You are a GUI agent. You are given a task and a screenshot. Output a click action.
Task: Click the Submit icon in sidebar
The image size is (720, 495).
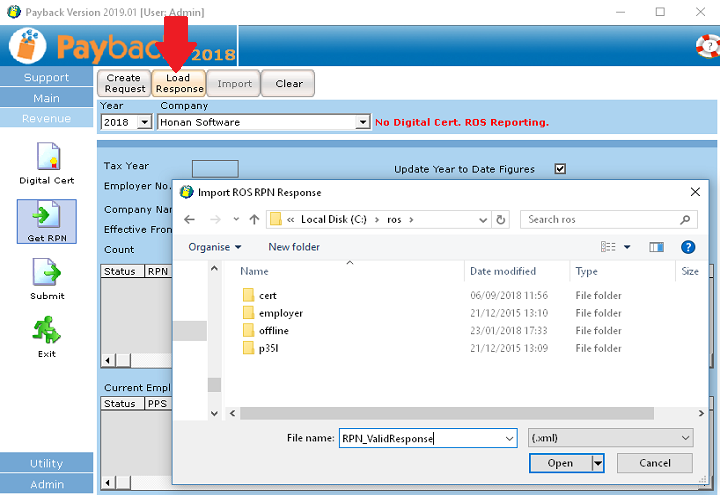click(47, 273)
